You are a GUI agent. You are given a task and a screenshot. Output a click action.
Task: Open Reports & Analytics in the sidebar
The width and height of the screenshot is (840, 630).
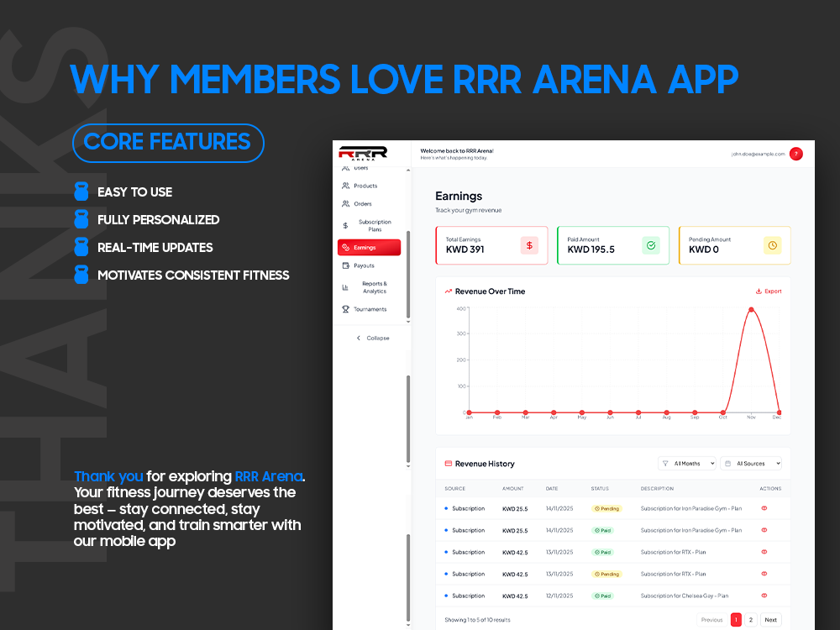pos(369,287)
